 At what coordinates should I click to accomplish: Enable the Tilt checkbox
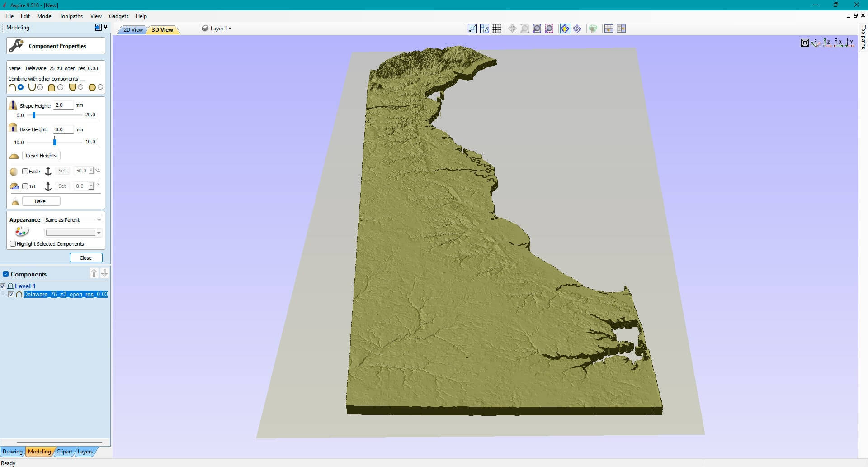(x=25, y=186)
